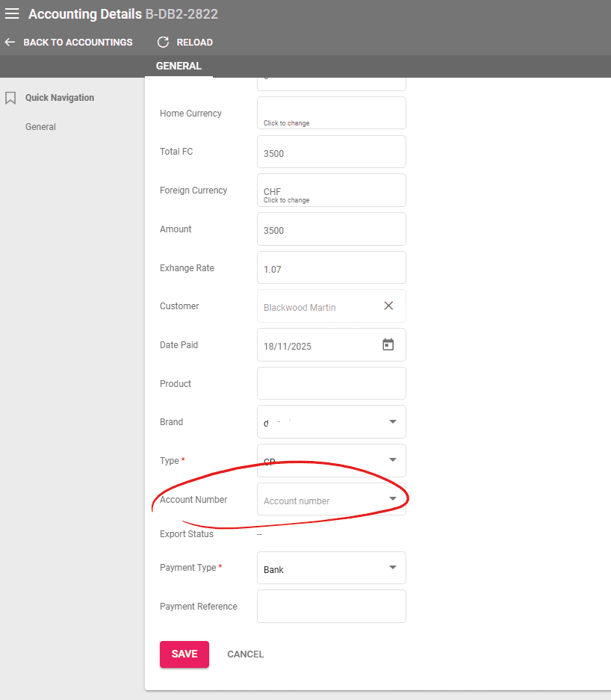This screenshot has width=611, height=700.
Task: Open the calendar picker for Date Paid
Action: [x=388, y=344]
